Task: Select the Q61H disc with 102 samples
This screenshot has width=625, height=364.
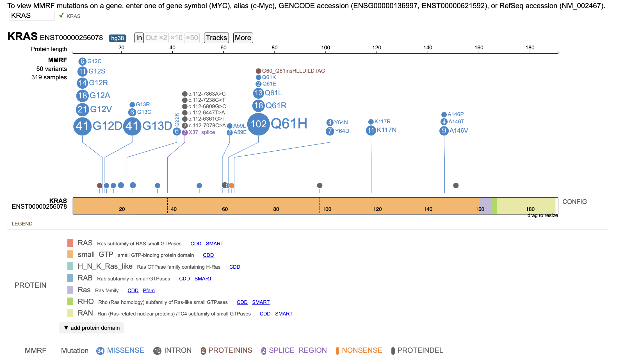Action: click(x=258, y=124)
